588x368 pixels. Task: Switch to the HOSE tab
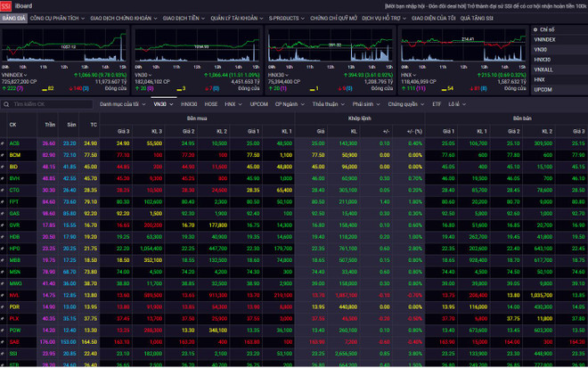coord(211,104)
